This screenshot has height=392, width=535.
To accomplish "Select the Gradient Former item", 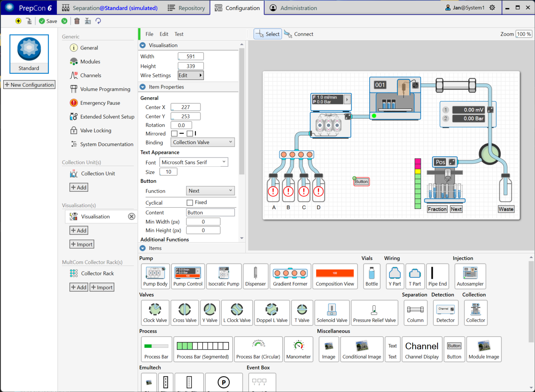I will click(290, 276).
